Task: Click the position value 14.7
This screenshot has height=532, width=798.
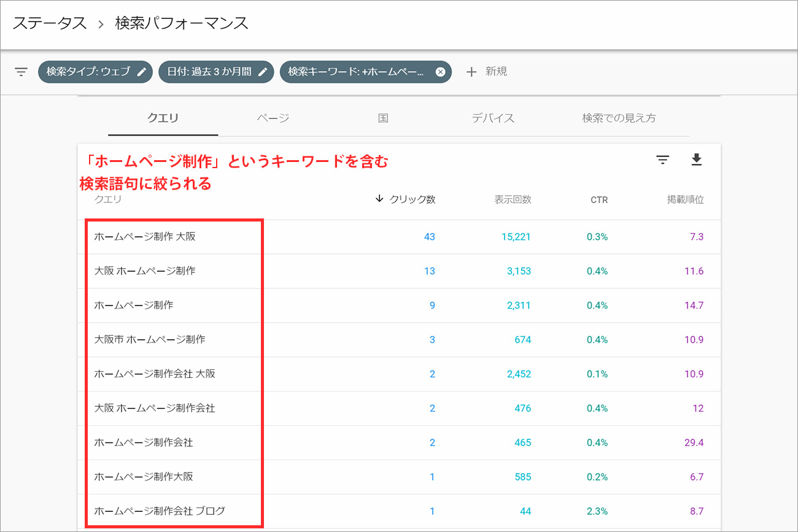Action: coord(694,306)
